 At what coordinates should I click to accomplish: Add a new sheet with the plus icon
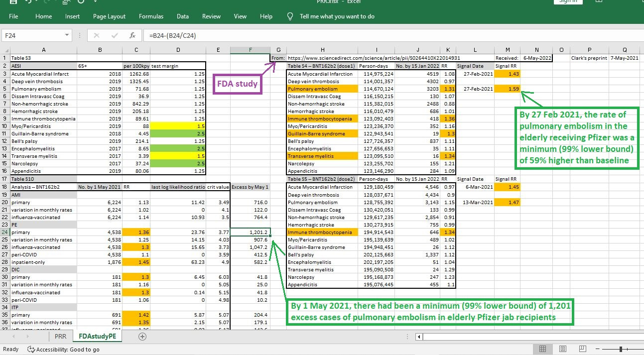[x=142, y=337]
